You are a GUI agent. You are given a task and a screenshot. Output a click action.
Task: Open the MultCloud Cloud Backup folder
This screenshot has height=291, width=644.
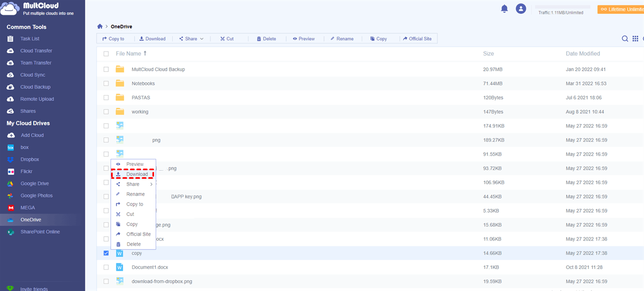(x=158, y=69)
